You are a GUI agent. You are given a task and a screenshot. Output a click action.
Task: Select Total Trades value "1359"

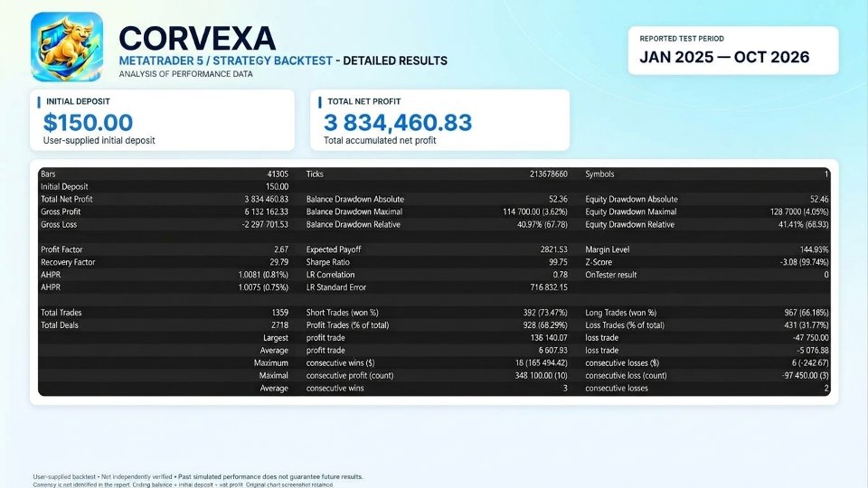tap(280, 313)
